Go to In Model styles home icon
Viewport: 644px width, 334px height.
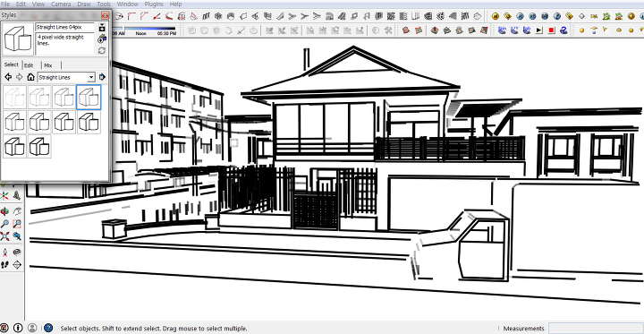30,77
